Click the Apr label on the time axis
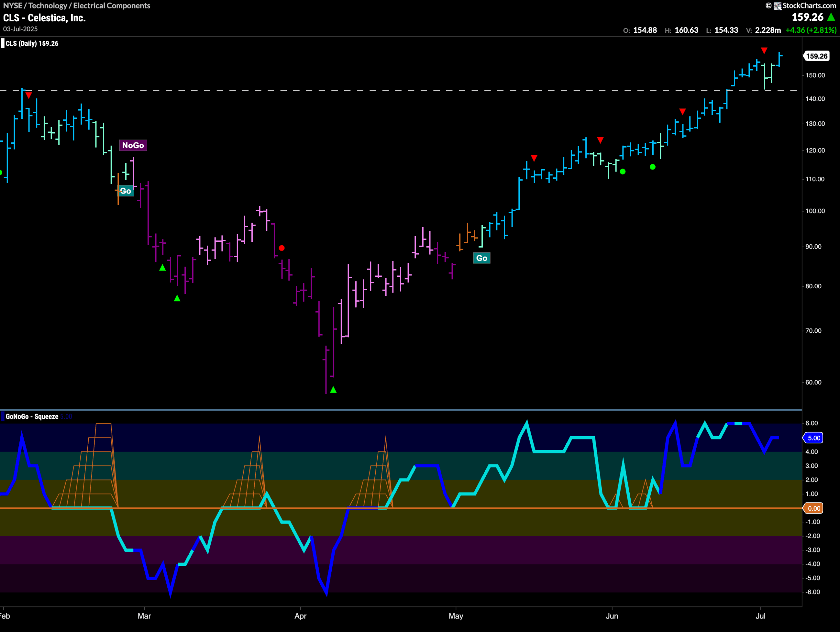Screen dimensions: 840x632 click(300, 616)
